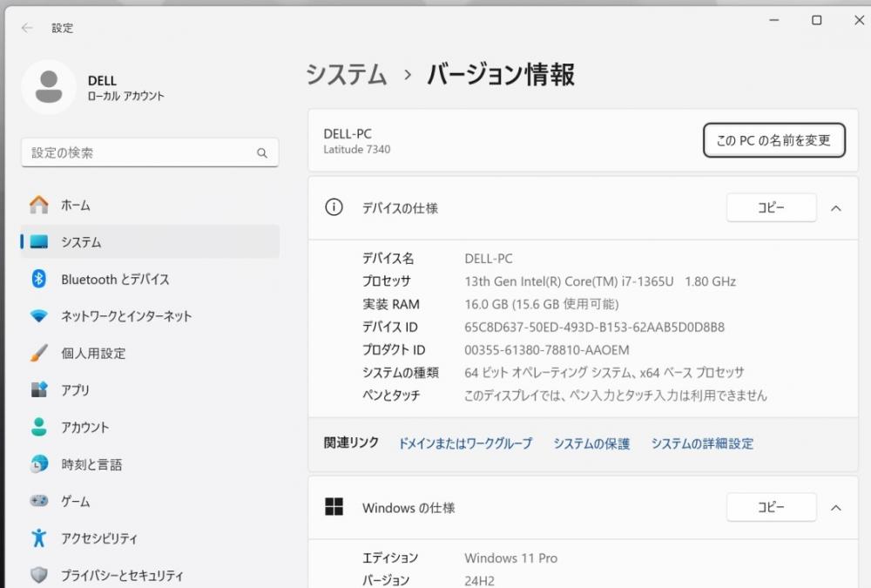Click the DELL user avatar icon
Viewport: 871px width, 588px height.
point(49,87)
